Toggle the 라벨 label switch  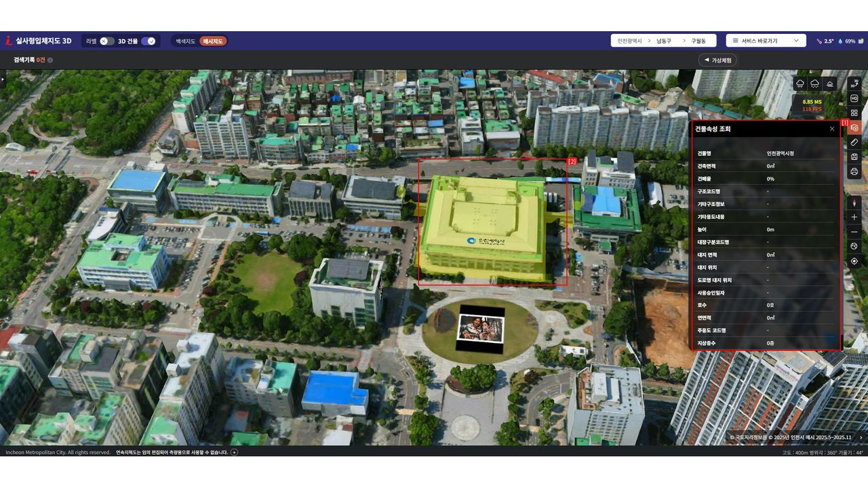point(106,41)
